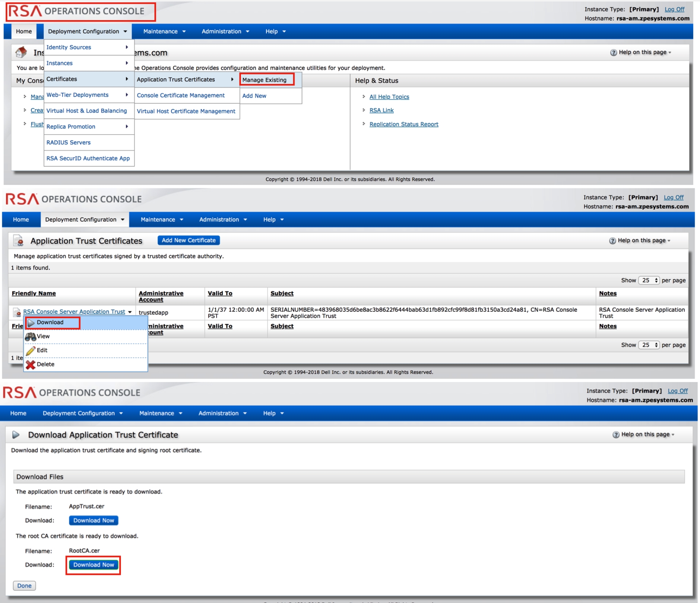
Task: Click Home tab in bottom console
Action: point(18,414)
